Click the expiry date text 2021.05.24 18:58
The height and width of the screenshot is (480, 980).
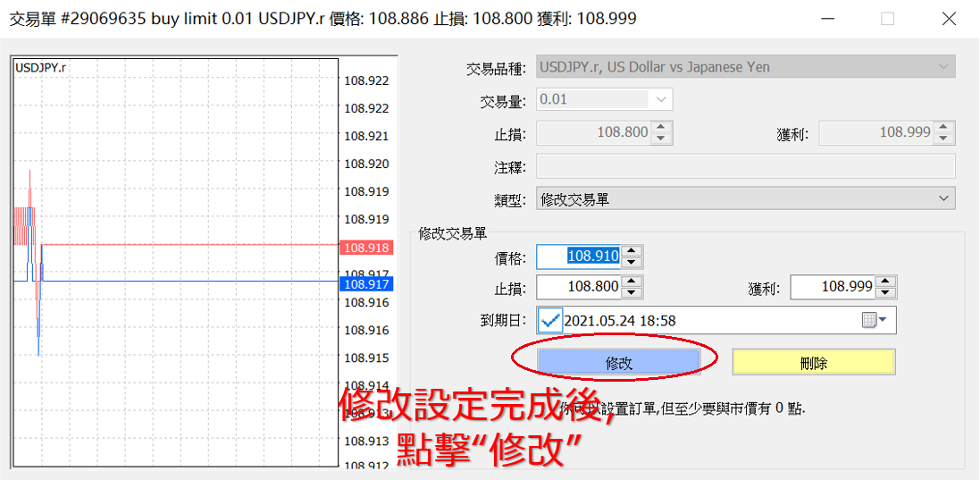click(x=619, y=321)
